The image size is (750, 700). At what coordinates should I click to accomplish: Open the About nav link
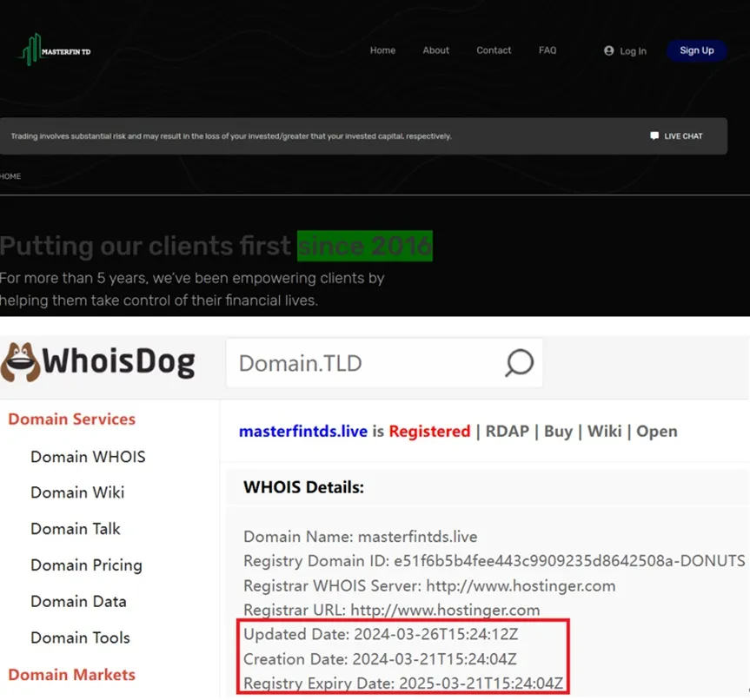tap(435, 50)
